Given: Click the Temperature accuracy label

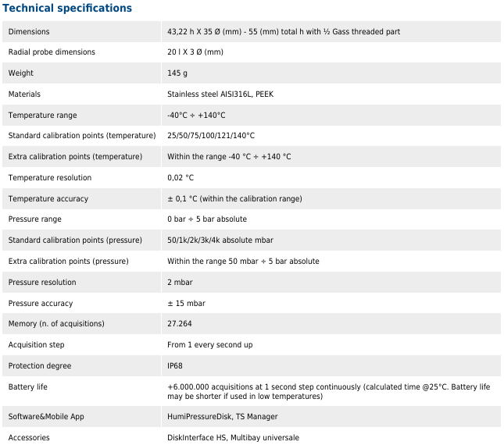Looking at the screenshot, I should 48,199.
